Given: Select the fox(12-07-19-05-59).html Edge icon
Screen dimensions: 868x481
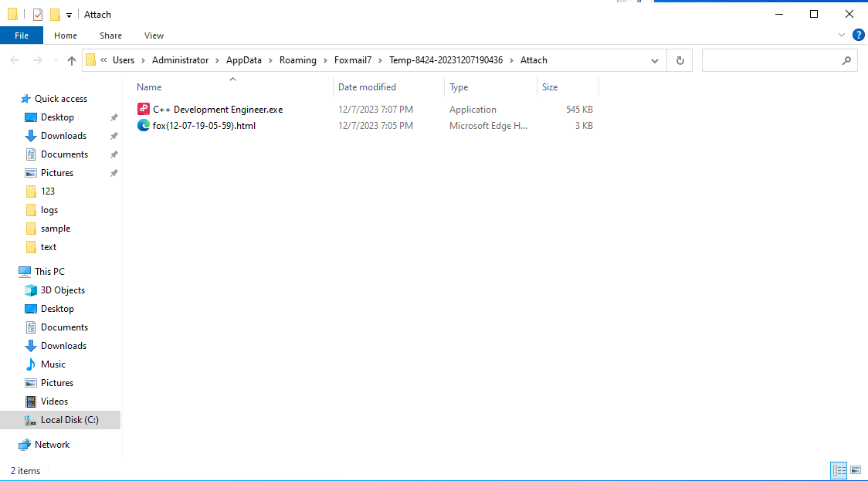Looking at the screenshot, I should coord(144,125).
